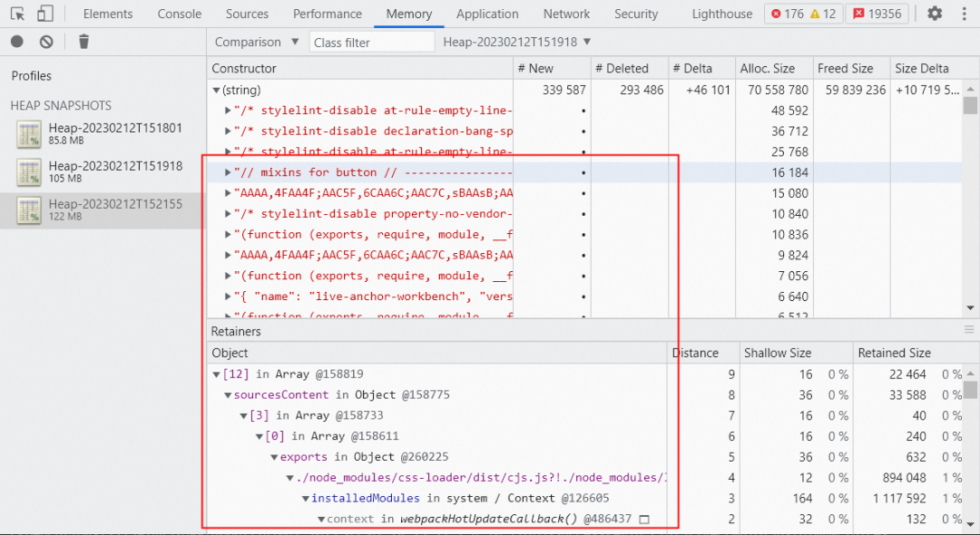980x535 pixels.
Task: Sort by the Size Delta column header
Action: (x=926, y=68)
